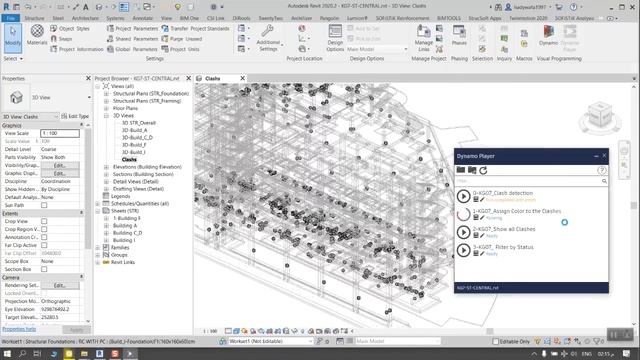Toggle Section Box checkbox
Viewport: 640px width, 360px height.
click(44, 269)
